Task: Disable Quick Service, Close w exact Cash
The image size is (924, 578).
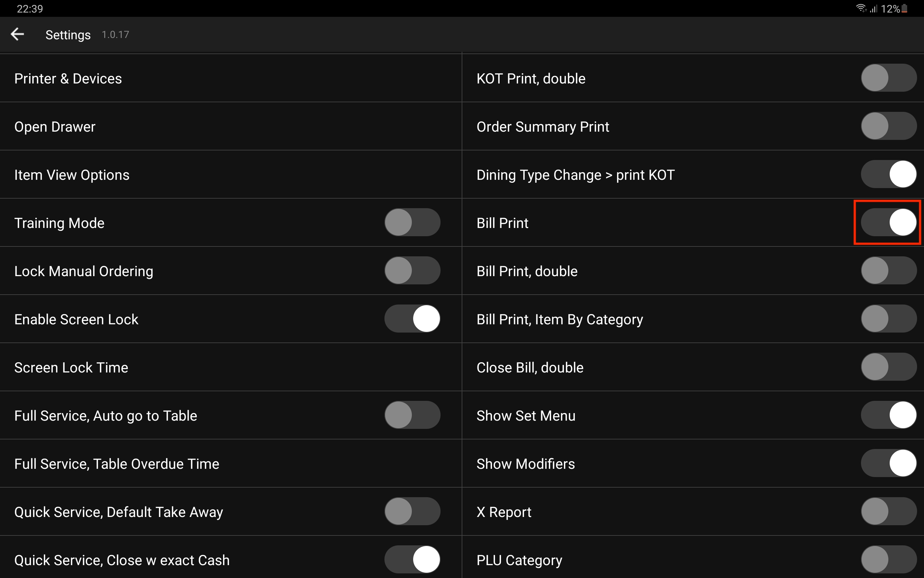Action: 412,560
